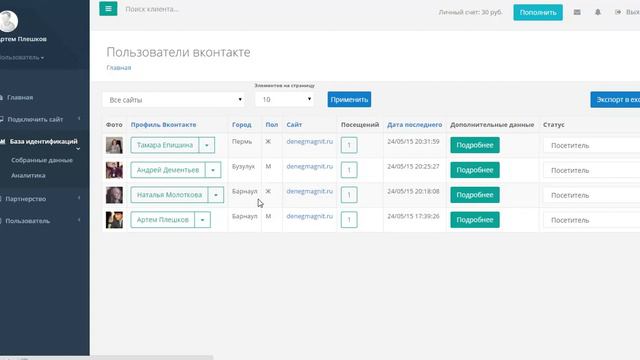Click city Бузулук in table
The image size is (640, 360).
(243, 167)
